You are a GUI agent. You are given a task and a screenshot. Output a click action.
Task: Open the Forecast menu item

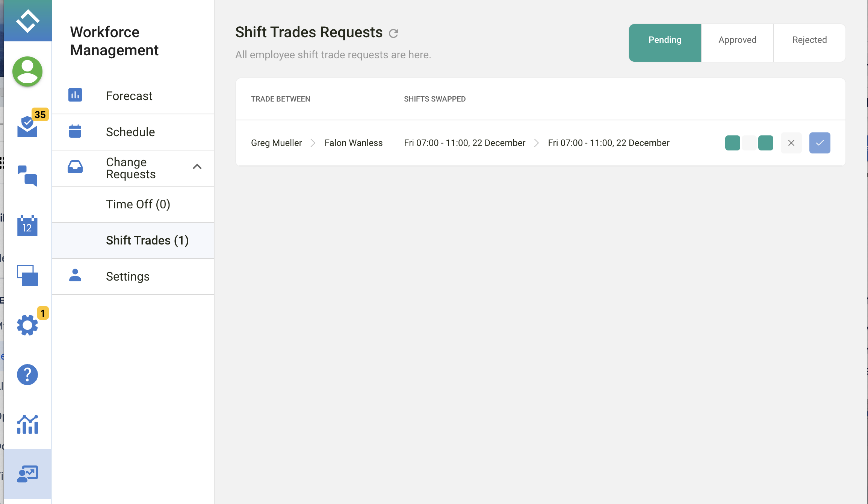129,96
